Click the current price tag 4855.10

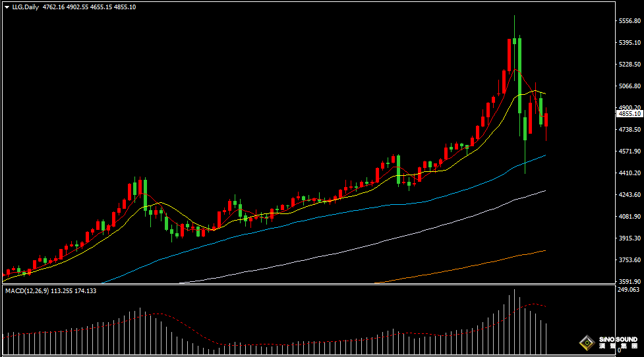[629, 114]
